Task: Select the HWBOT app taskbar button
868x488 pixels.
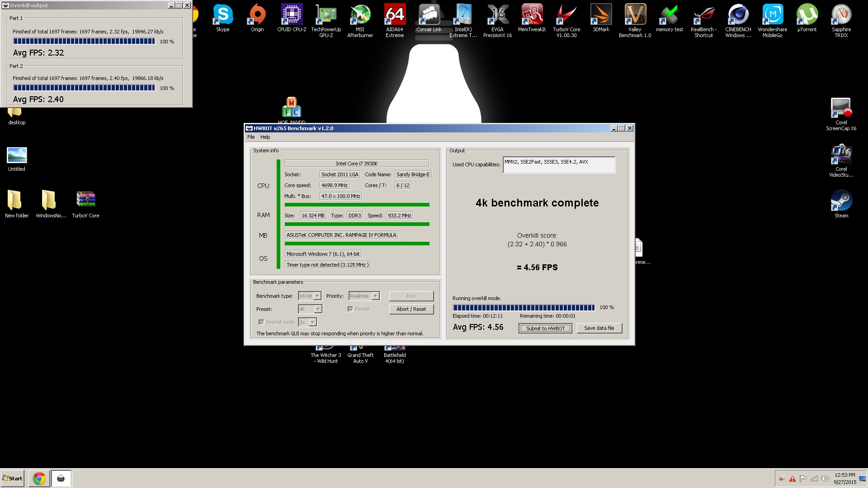Action: 61,479
